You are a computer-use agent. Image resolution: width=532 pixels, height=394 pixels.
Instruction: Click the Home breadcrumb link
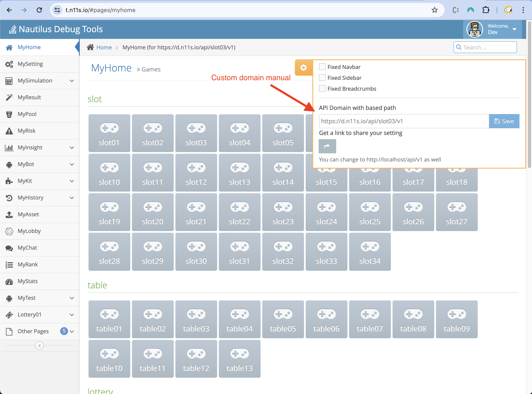[104, 47]
